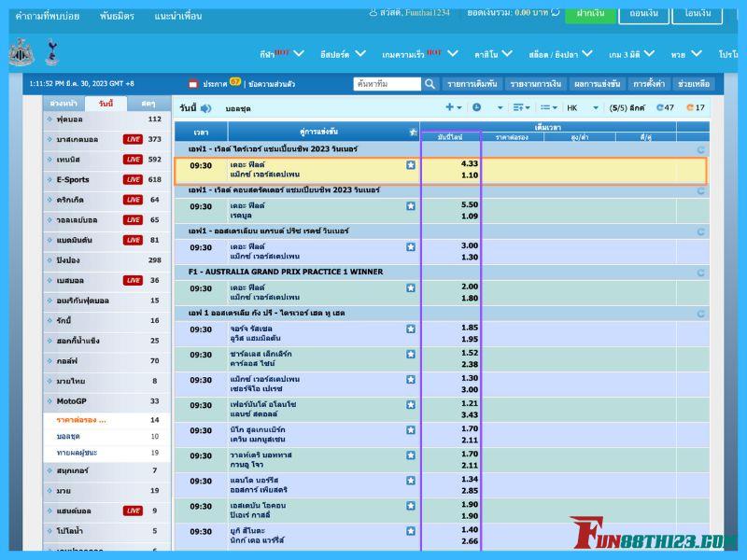The width and height of the screenshot is (747, 560).
Task: Open the announcements envelope icon
Action: point(193,84)
